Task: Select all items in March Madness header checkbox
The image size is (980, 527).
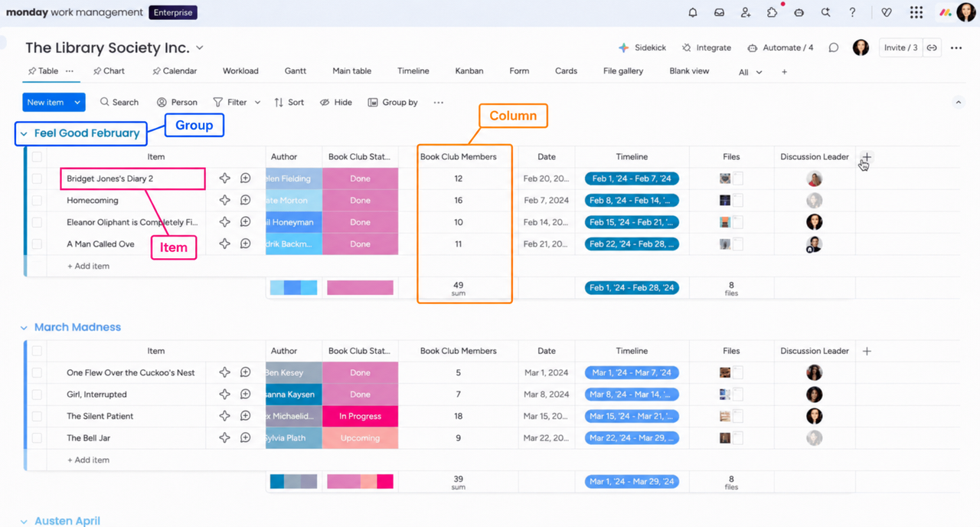Action: [x=37, y=351]
